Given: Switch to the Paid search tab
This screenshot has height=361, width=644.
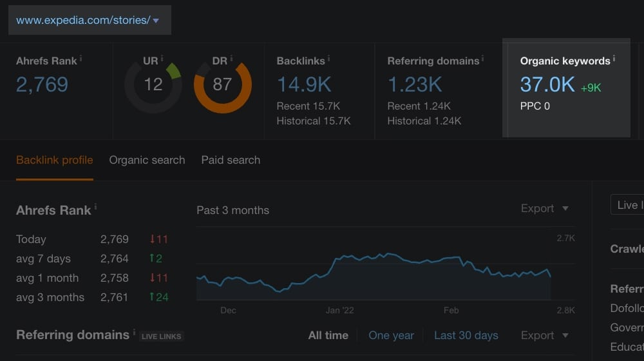Looking at the screenshot, I should tap(231, 160).
